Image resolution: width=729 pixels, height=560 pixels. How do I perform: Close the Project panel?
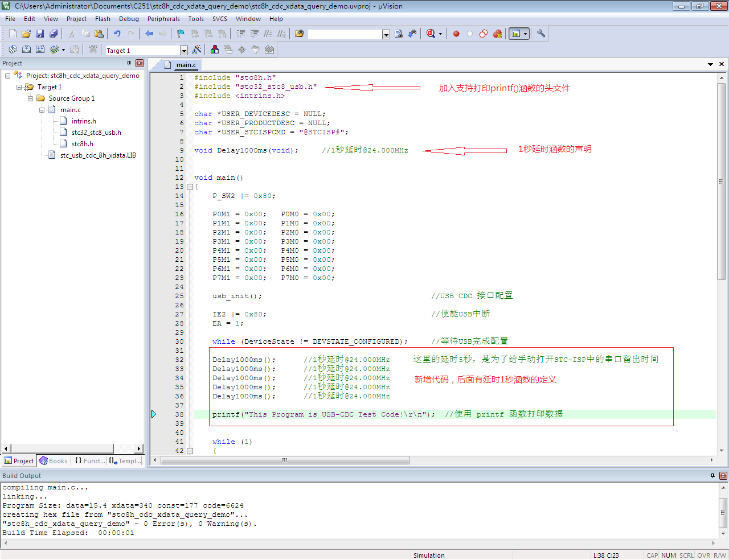click(x=140, y=63)
